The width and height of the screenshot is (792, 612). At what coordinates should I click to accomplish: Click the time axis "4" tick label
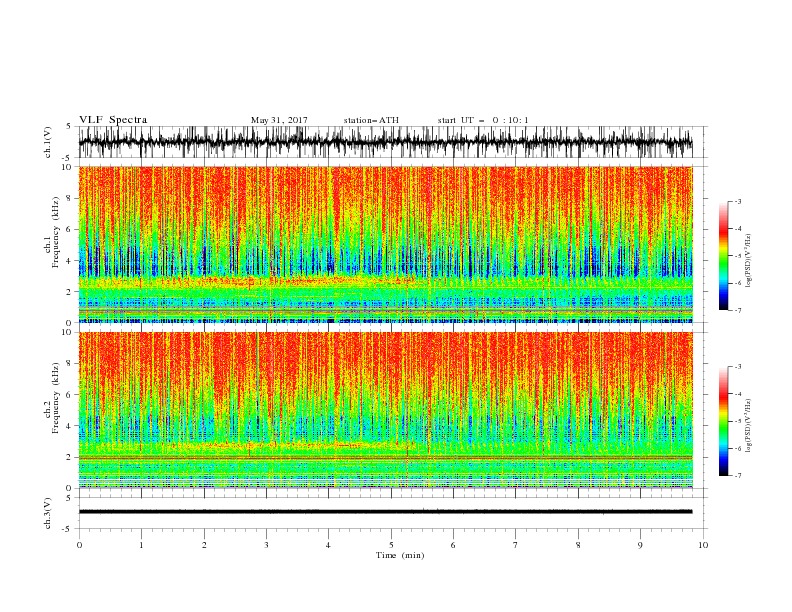pos(328,545)
